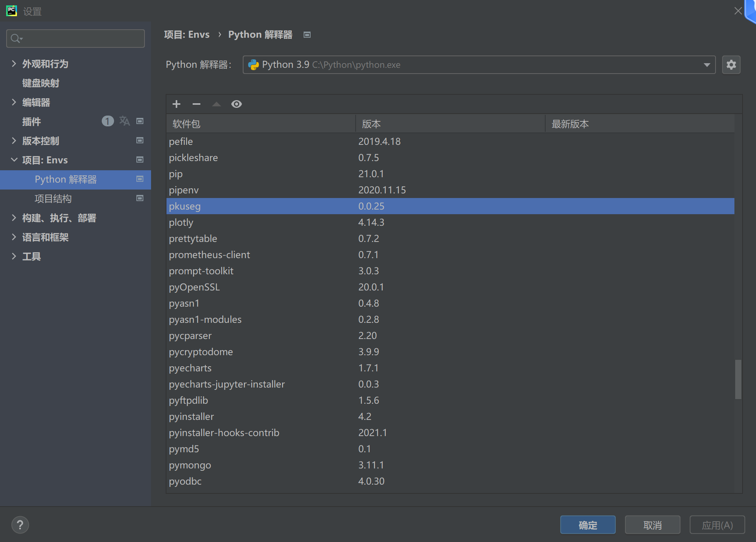756x542 pixels.
Task: Expand the 语言和框架 section
Action: coord(14,237)
